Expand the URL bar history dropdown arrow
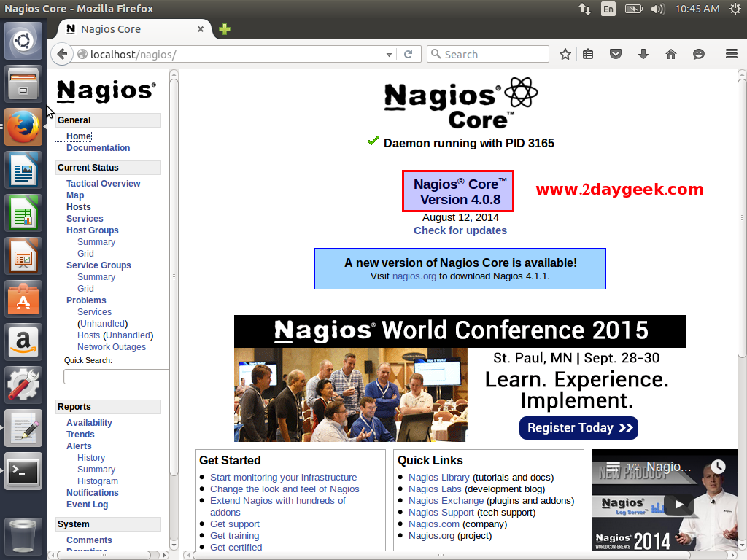The width and height of the screenshot is (747, 560). (390, 55)
